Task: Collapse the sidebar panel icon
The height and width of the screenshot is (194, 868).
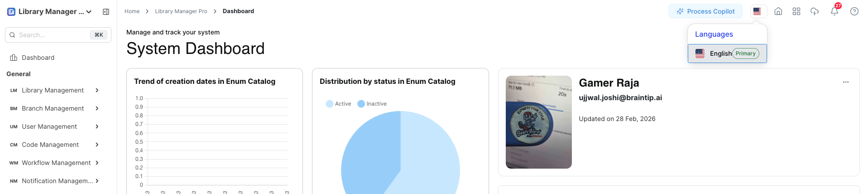Action: (106, 12)
